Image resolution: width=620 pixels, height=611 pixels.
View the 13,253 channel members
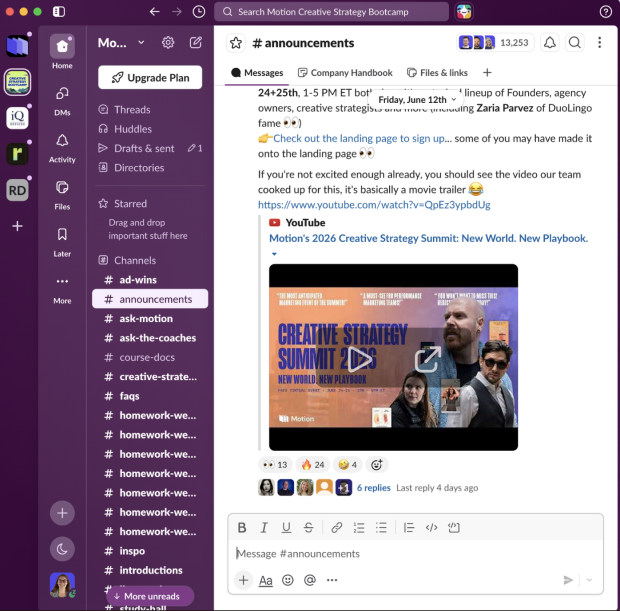(x=494, y=43)
